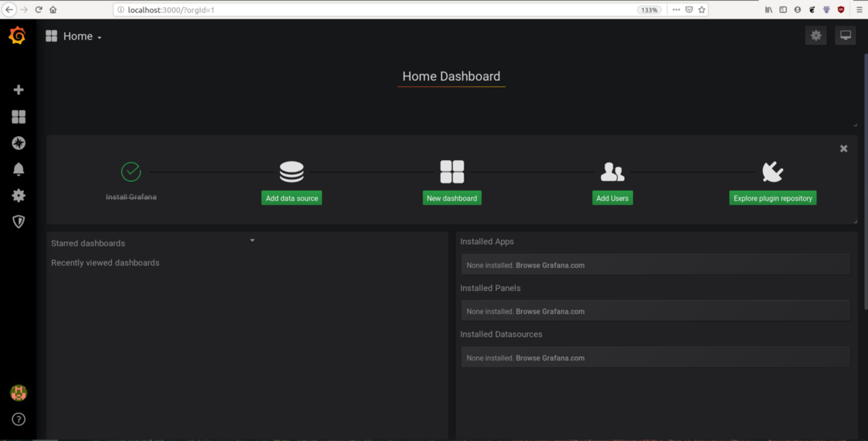
Task: Click the Explore plugin repository button
Action: [x=773, y=198]
